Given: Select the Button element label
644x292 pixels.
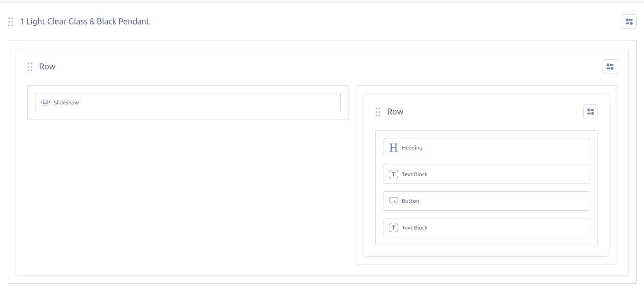Looking at the screenshot, I should pyautogui.click(x=410, y=201).
